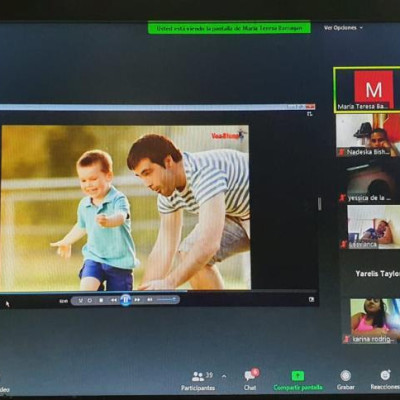Expand the arrow next to Participantes
This screenshot has width=400, height=400.
coord(224,377)
